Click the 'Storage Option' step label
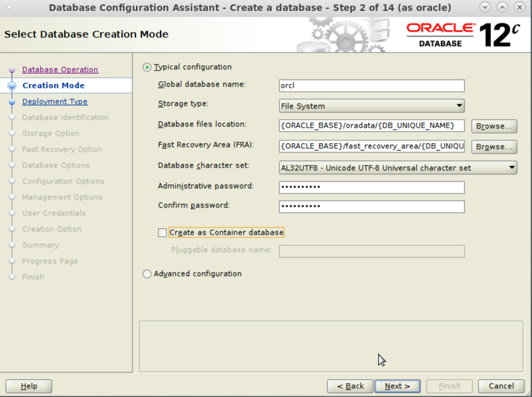Image resolution: width=532 pixels, height=397 pixels. (x=51, y=133)
